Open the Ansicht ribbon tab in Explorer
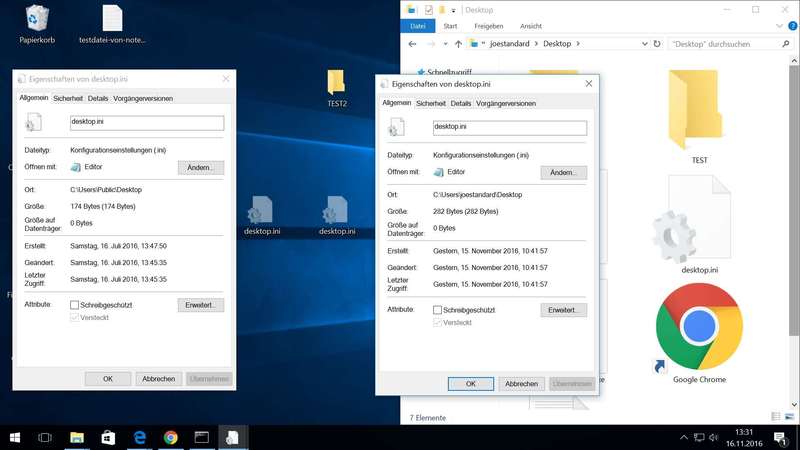Screen dimensions: 800x450 tap(531, 26)
